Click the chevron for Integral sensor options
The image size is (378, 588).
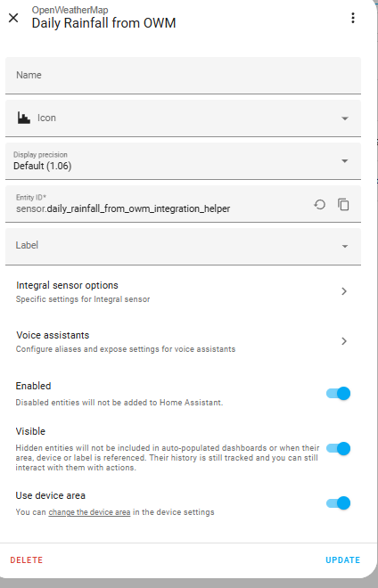pyautogui.click(x=344, y=291)
